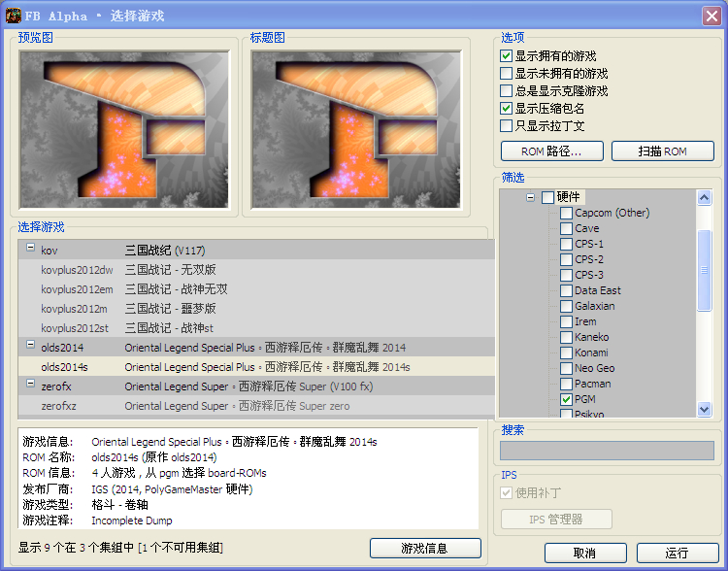Check the Pacman hardware filter

566,384
